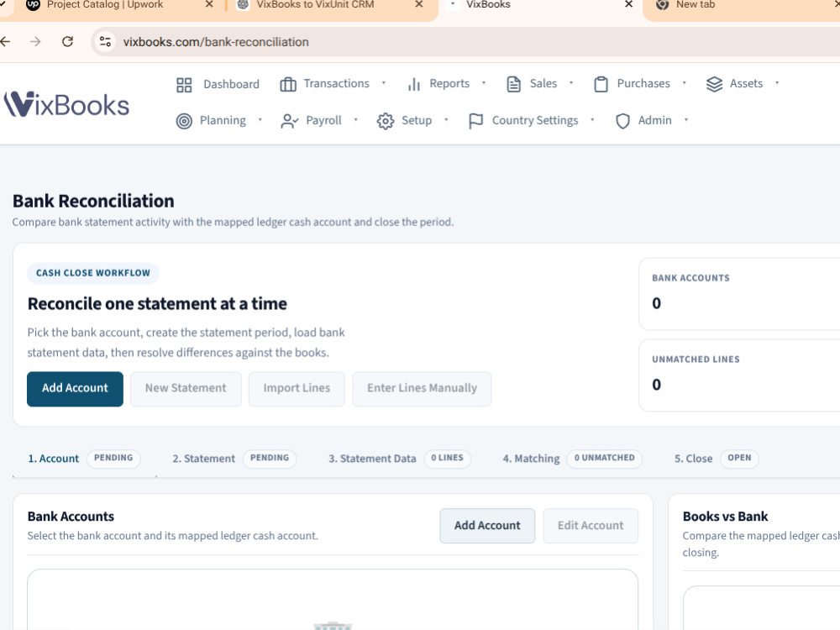Expand the Sales menu dropdown arrow
The image size is (840, 630).
tap(571, 83)
